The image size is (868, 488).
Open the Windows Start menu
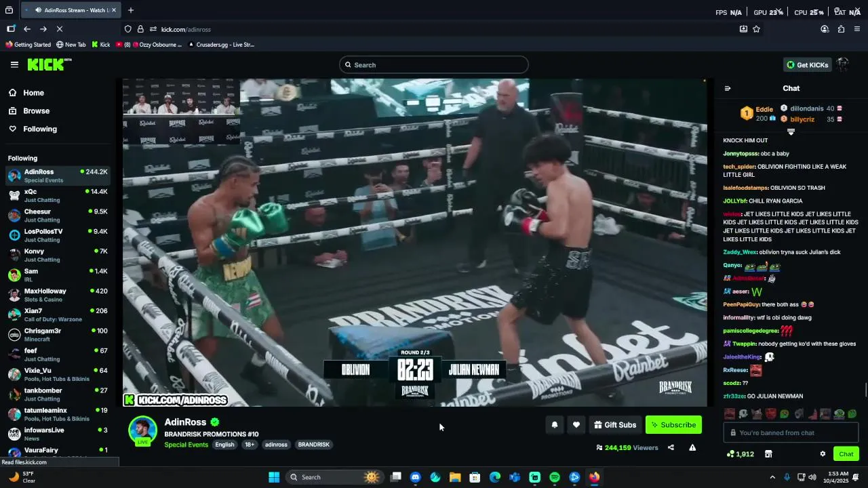274,477
